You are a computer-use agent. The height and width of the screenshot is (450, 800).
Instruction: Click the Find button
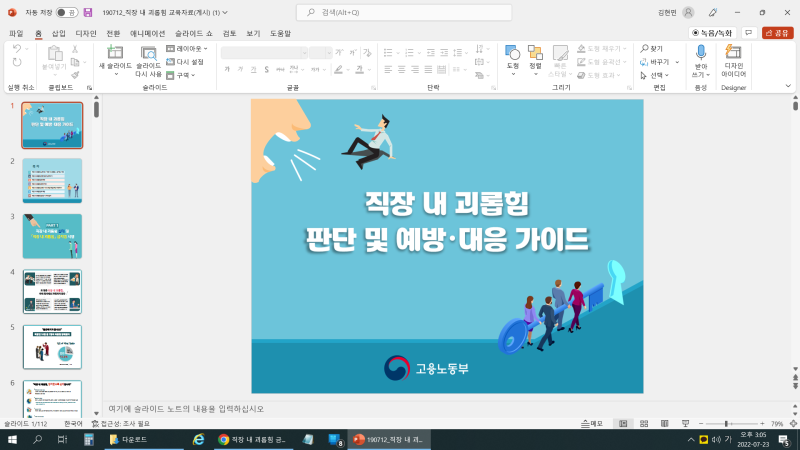652,49
